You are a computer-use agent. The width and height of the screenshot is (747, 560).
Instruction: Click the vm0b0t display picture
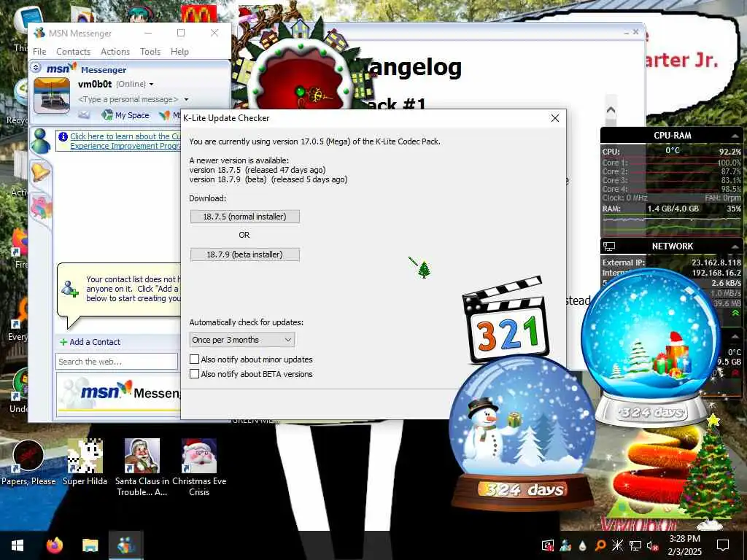point(52,96)
